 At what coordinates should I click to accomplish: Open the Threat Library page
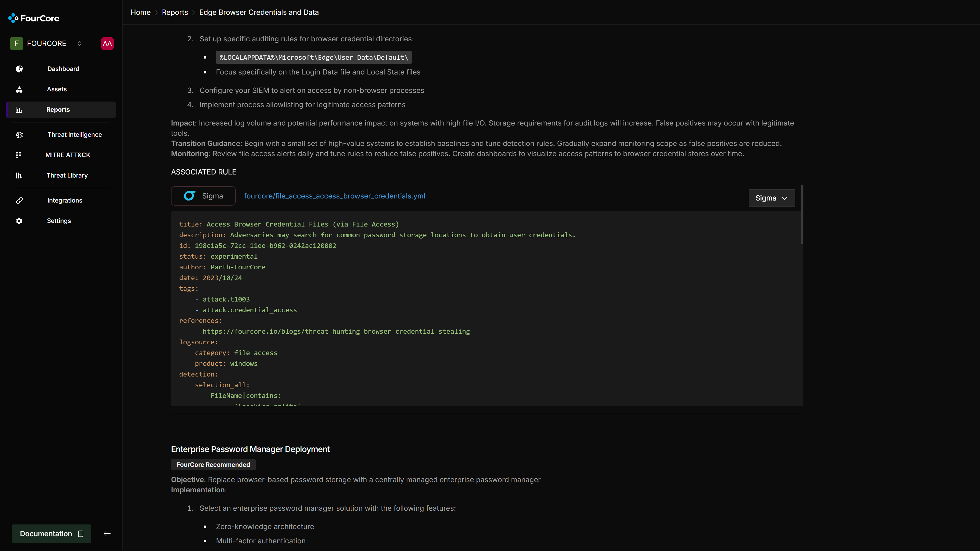point(61,175)
